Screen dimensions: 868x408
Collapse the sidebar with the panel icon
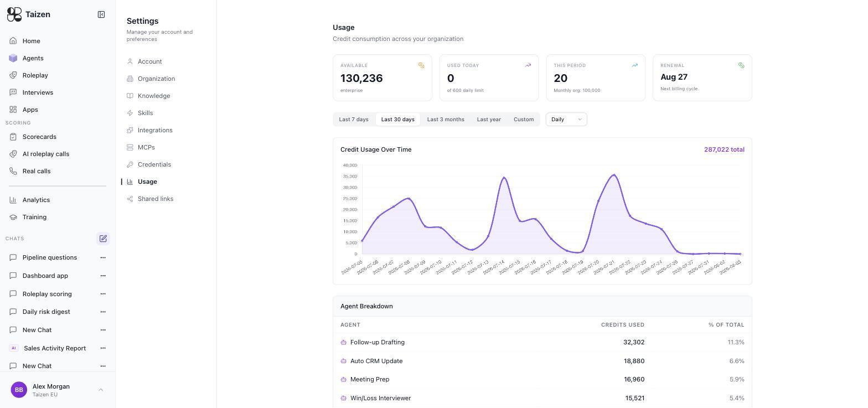pos(101,14)
